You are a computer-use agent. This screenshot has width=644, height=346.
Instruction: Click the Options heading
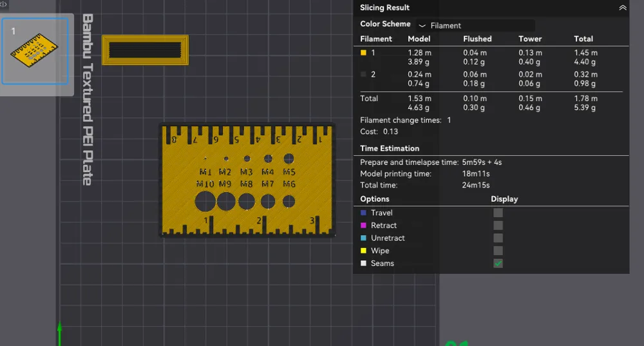(375, 199)
